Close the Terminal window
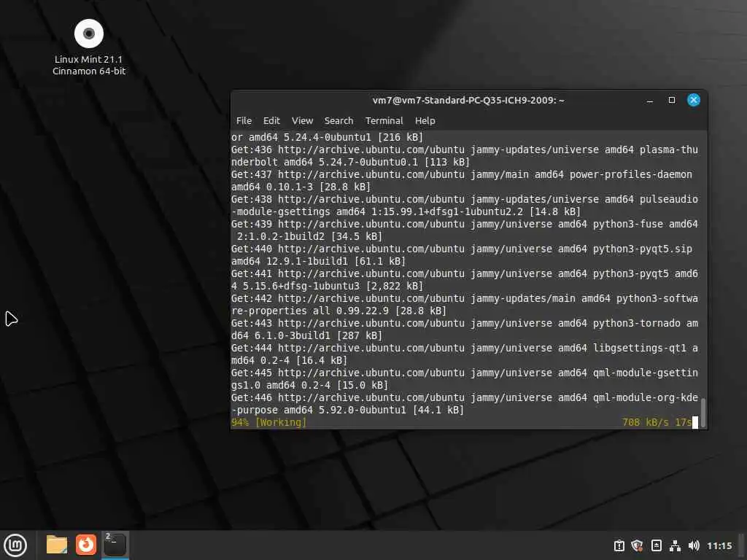747x560 pixels. pos(694,100)
